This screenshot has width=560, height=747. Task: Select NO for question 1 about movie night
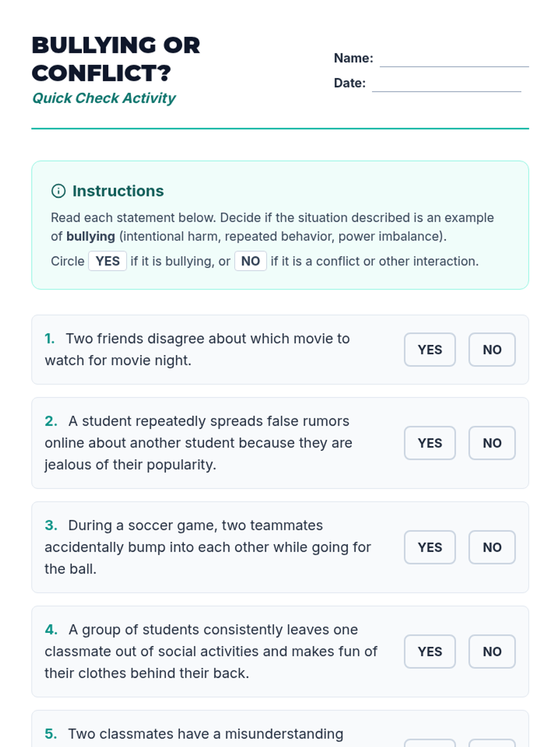(x=492, y=350)
